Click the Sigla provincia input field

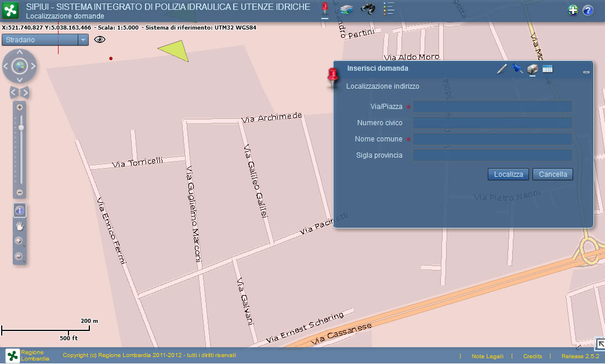[x=492, y=155]
